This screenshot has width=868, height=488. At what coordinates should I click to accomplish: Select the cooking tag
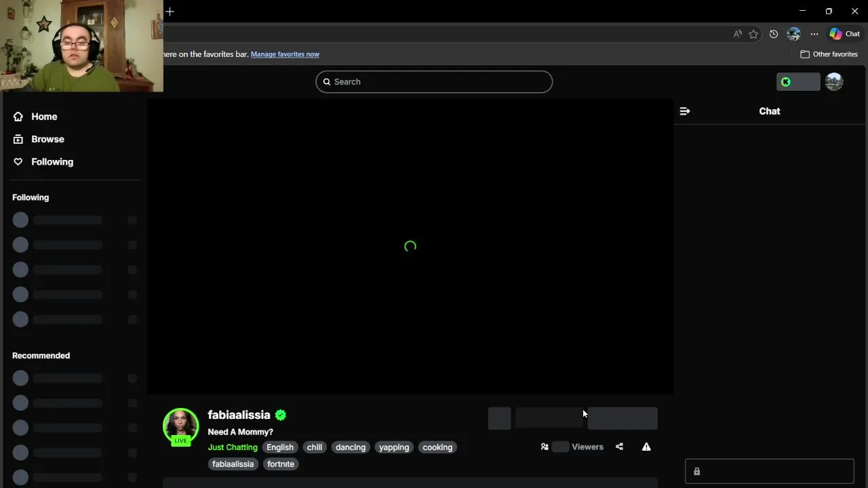(x=437, y=447)
